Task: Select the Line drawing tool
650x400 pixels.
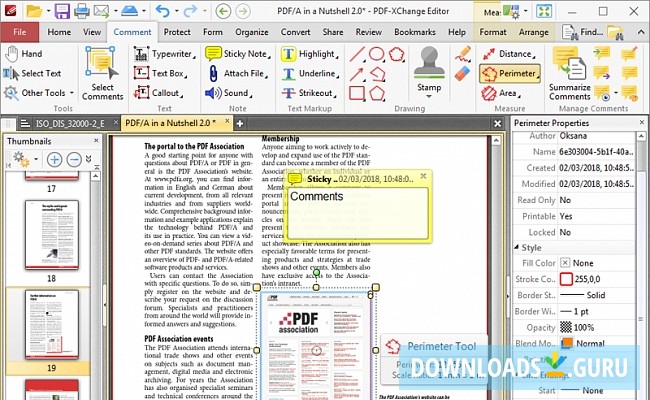Action: tap(357, 54)
